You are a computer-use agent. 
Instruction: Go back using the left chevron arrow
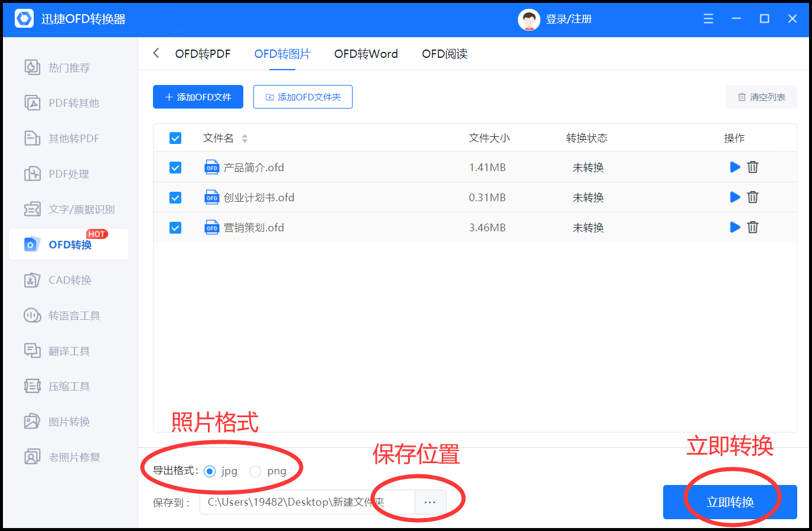click(156, 53)
